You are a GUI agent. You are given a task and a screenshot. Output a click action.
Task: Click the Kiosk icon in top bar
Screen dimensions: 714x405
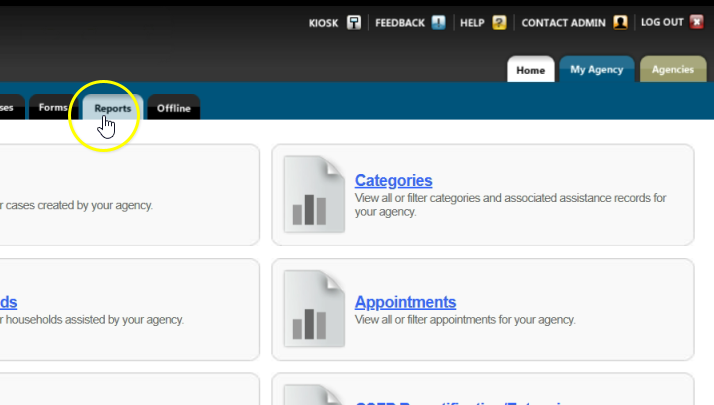click(354, 22)
